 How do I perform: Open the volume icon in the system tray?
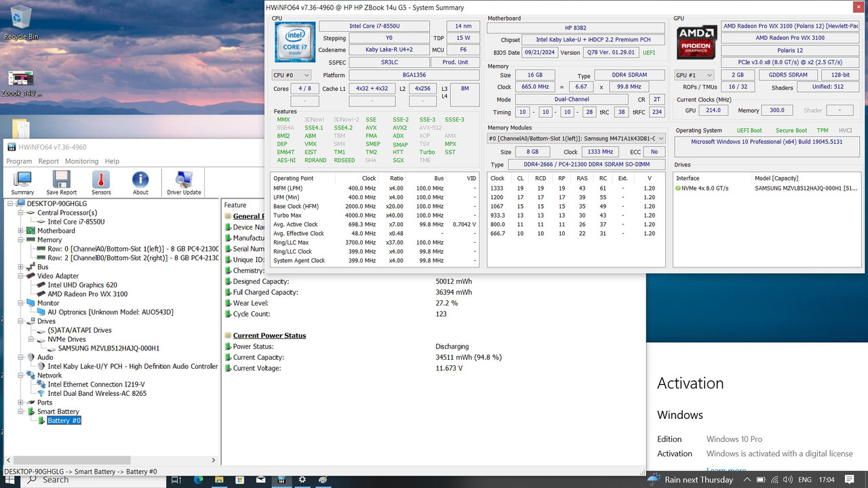coord(788,479)
